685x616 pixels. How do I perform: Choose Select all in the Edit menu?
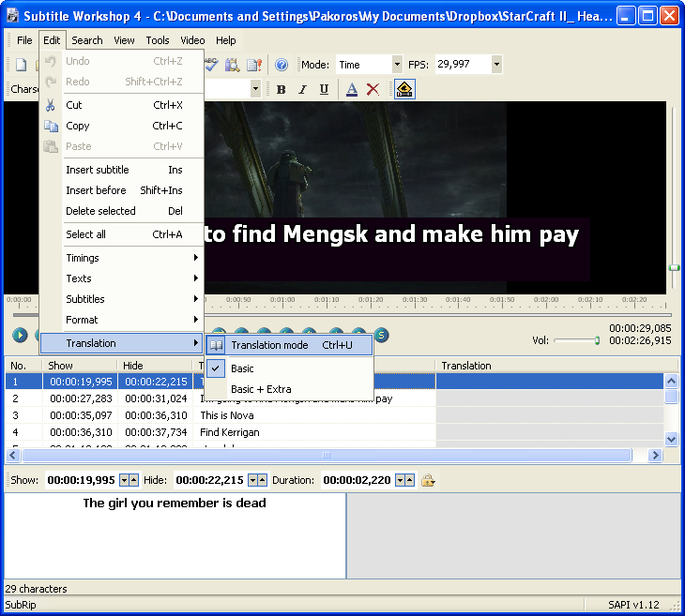[x=123, y=234]
